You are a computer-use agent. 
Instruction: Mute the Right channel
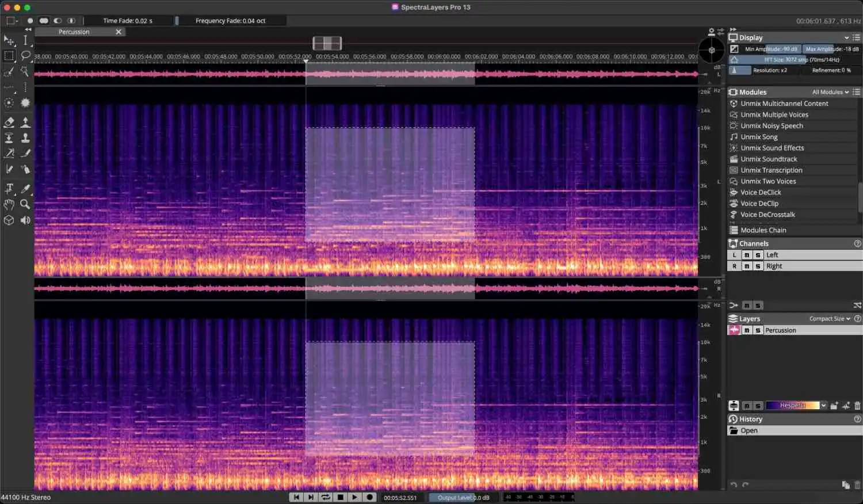747,266
